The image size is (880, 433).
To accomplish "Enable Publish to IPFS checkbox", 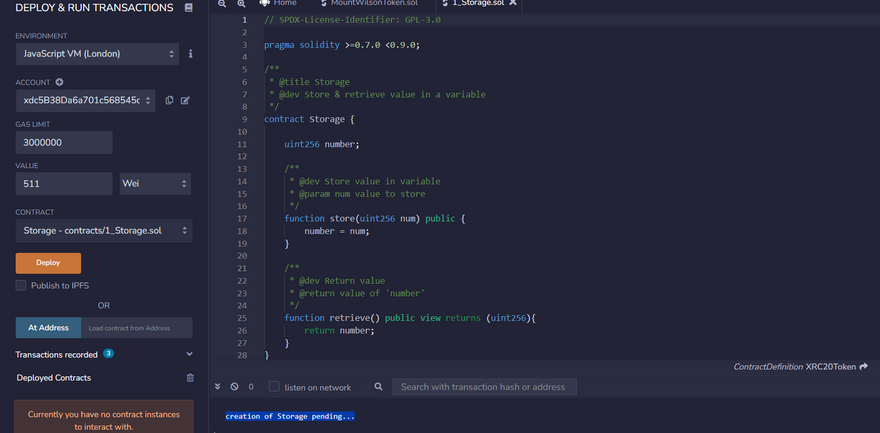I will (x=21, y=286).
